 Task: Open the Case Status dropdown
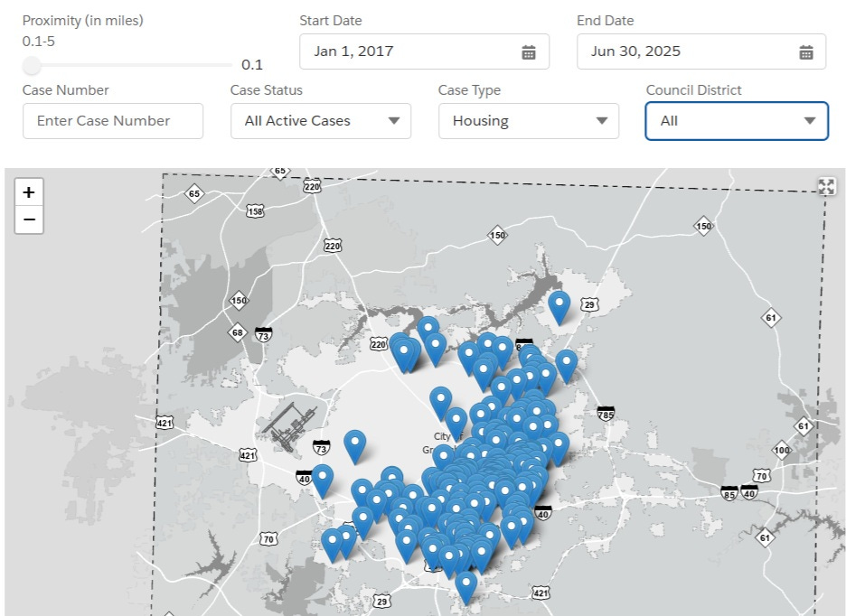321,121
